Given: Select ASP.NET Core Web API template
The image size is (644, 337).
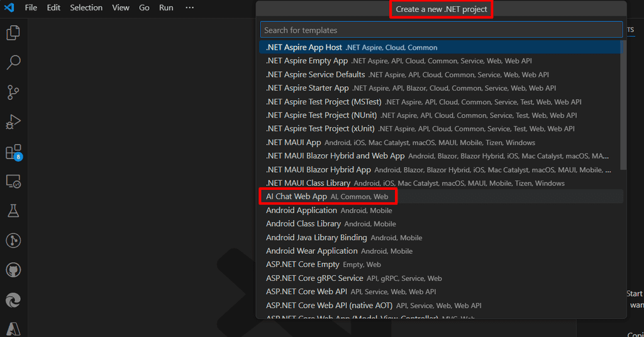Looking at the screenshot, I should coord(441,292).
